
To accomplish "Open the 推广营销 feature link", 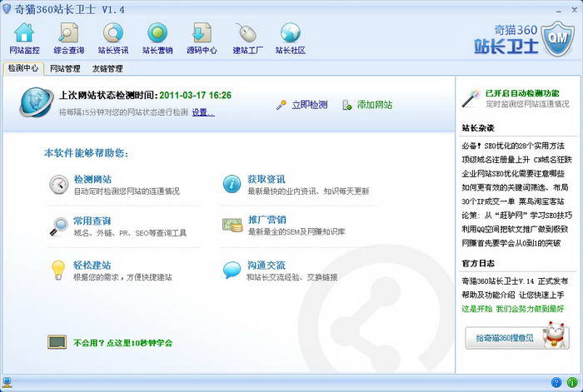I will coord(267,220).
